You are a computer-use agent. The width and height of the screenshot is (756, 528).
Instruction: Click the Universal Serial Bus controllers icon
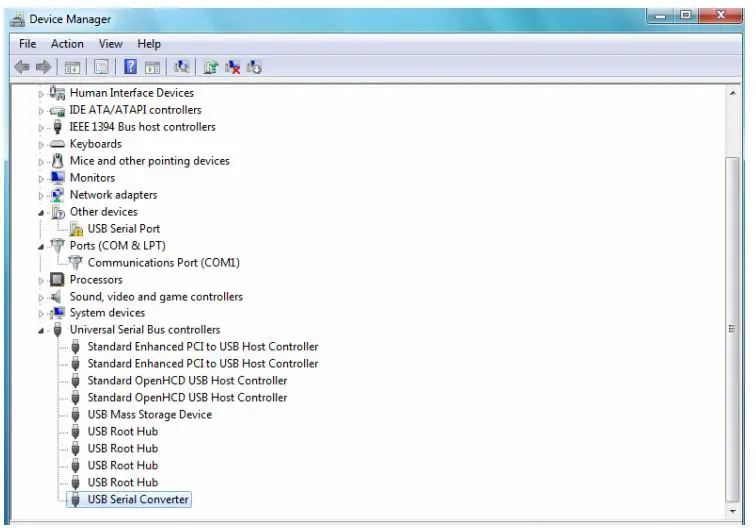(x=57, y=330)
